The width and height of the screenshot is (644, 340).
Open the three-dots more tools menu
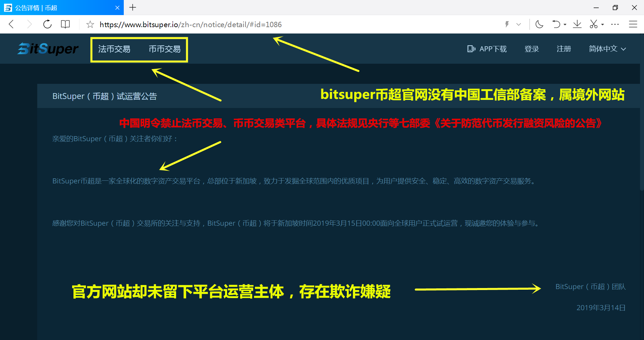point(615,24)
